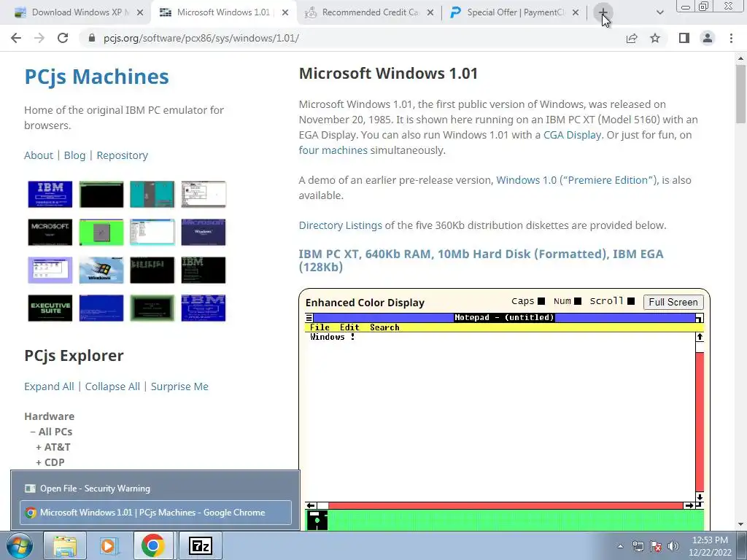This screenshot has height=560, width=747.
Task: Click Notepad's scroll up arrow
Action: (700, 337)
